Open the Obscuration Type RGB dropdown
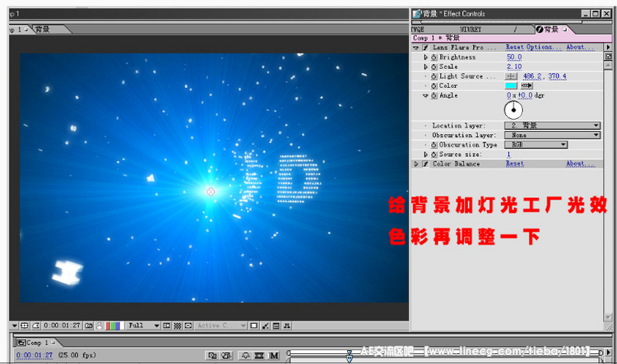The image size is (617, 364). 536,145
